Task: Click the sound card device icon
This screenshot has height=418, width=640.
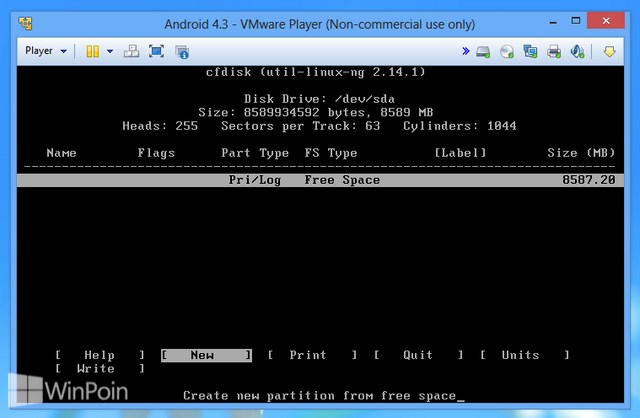Action: [578, 51]
